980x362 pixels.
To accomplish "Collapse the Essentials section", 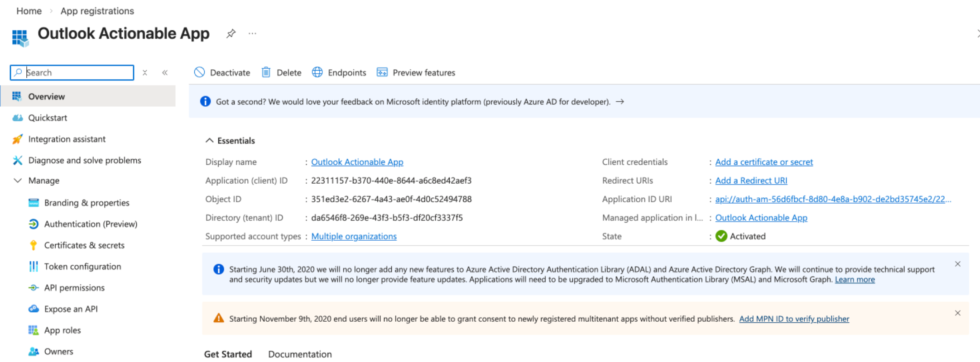I will tap(209, 141).
